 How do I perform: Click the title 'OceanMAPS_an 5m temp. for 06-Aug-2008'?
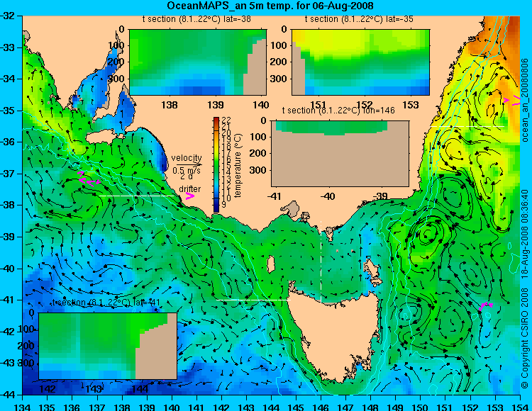tap(270, 6)
